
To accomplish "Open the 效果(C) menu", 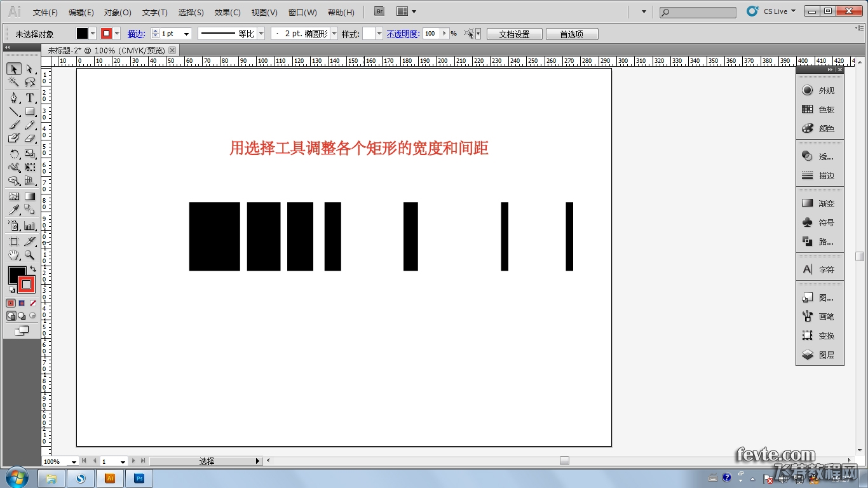I will point(227,12).
